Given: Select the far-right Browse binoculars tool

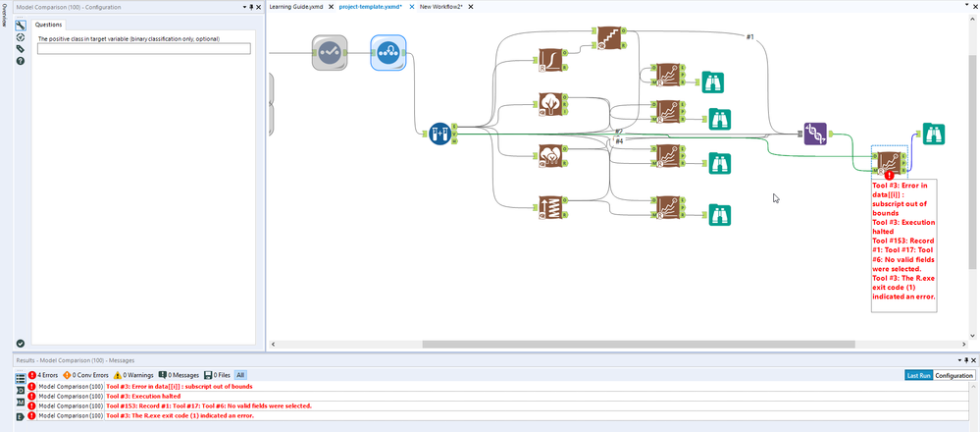Looking at the screenshot, I should [x=934, y=134].
